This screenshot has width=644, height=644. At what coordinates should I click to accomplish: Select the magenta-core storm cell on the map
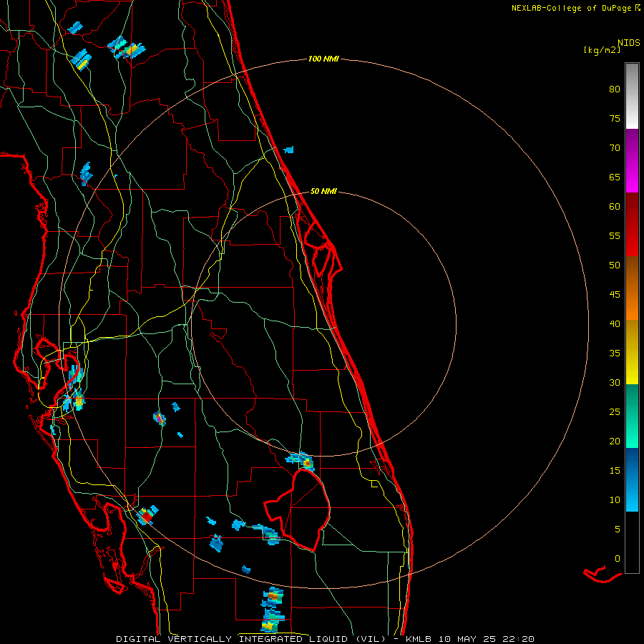point(160,419)
